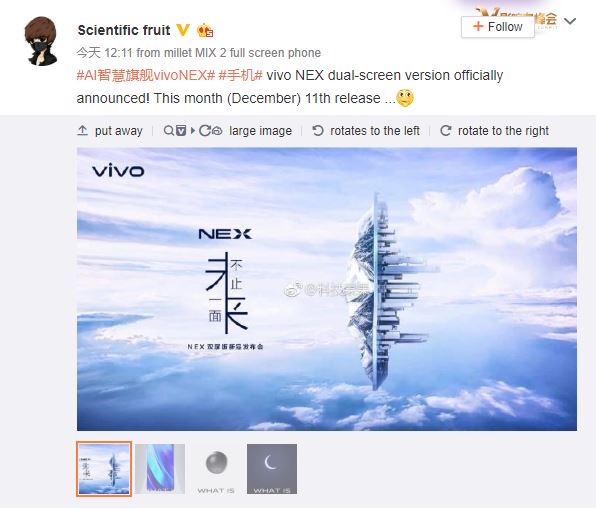The image size is (596, 509).
Task: Select the gray sphere WHAT IS thumbnail
Action: [x=216, y=469]
